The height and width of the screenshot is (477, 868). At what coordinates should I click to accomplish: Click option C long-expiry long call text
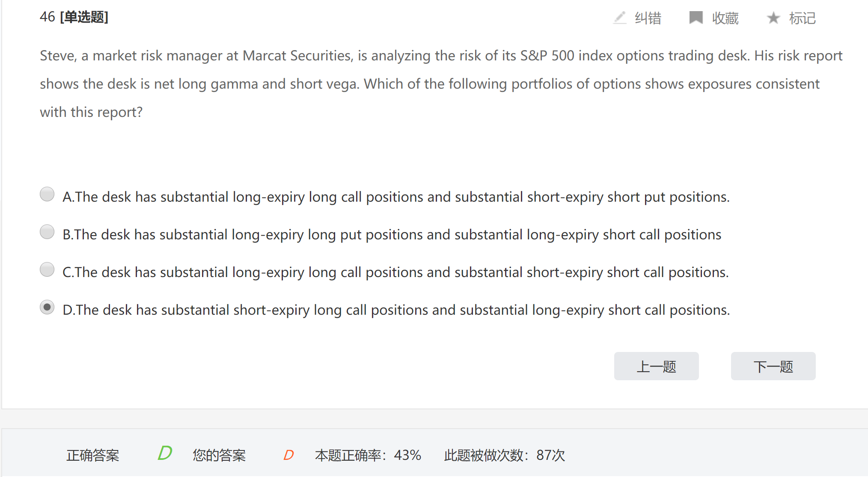pos(395,272)
